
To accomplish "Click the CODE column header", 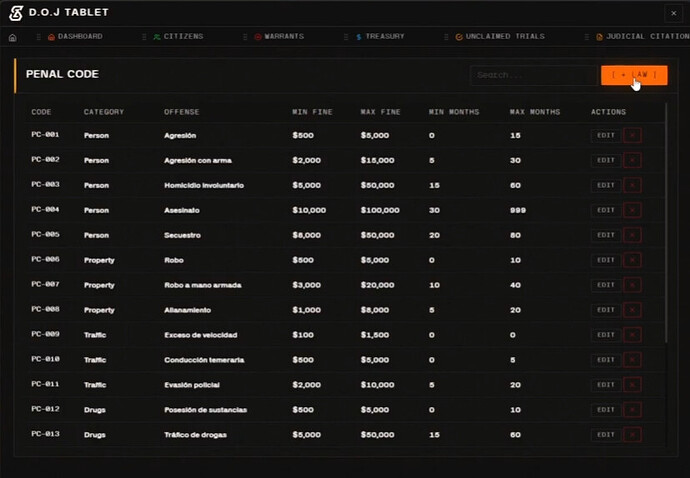I will click(x=41, y=112).
